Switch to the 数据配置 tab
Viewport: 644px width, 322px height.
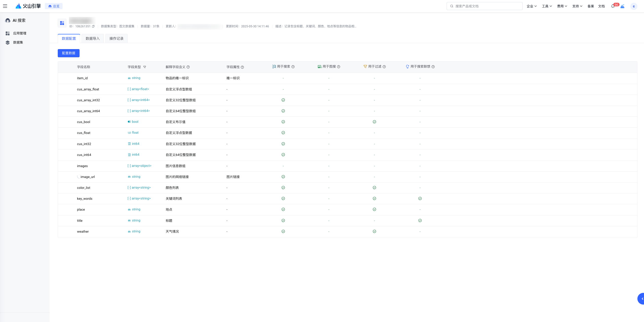69,38
